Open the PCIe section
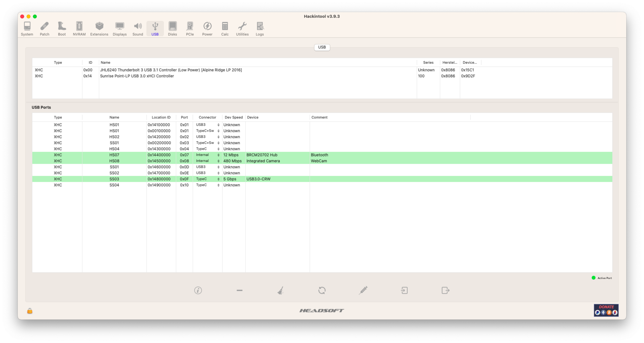 point(190,29)
